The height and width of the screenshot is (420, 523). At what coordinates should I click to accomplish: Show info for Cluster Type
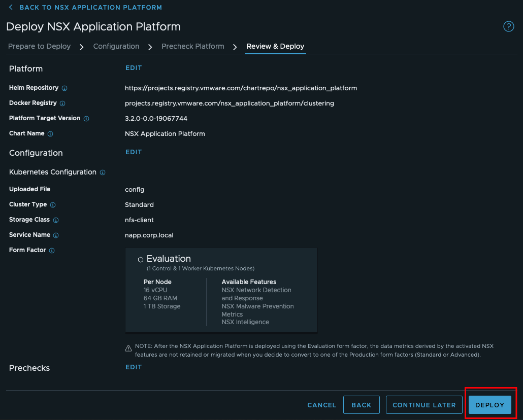[x=53, y=205]
